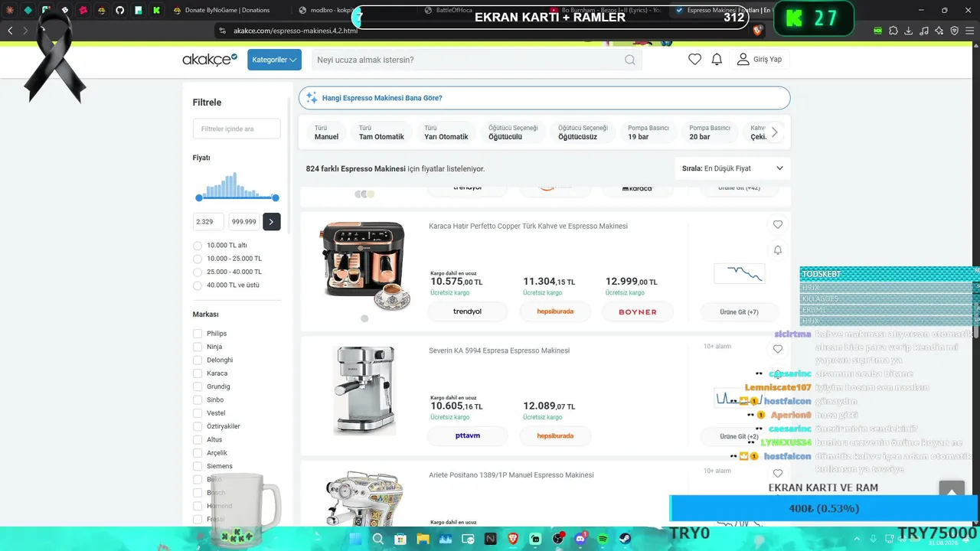This screenshot has width=980, height=551.
Task: Open the browser downloads icon
Action: tap(908, 31)
